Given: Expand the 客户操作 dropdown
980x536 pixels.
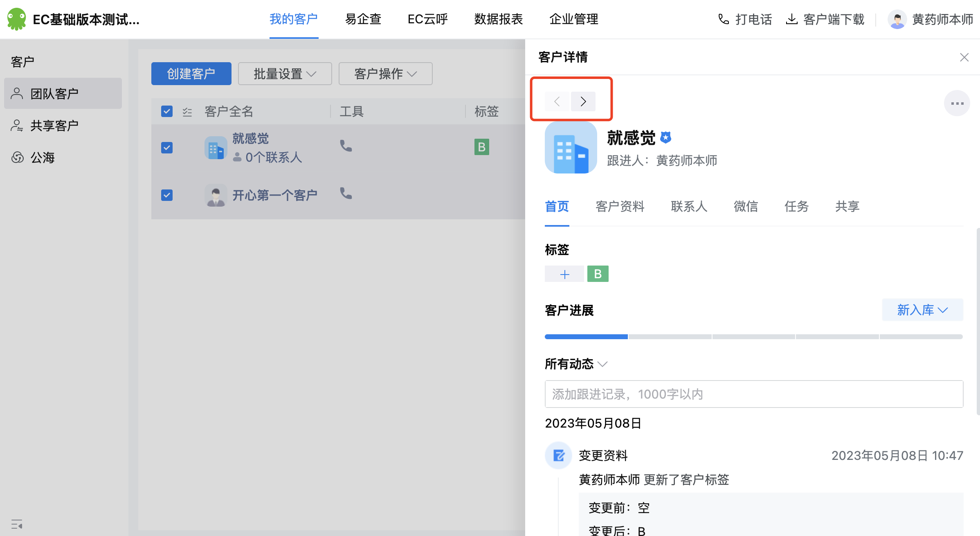Looking at the screenshot, I should pyautogui.click(x=386, y=74).
